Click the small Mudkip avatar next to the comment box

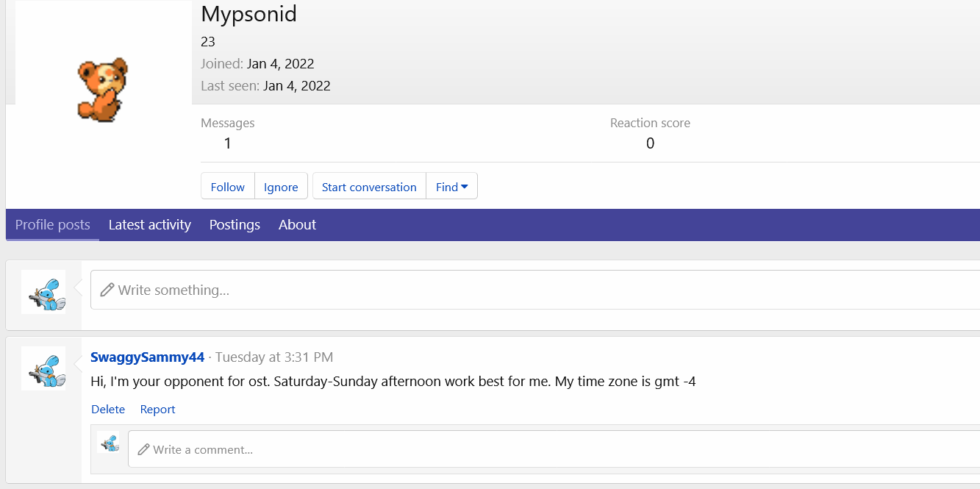110,444
